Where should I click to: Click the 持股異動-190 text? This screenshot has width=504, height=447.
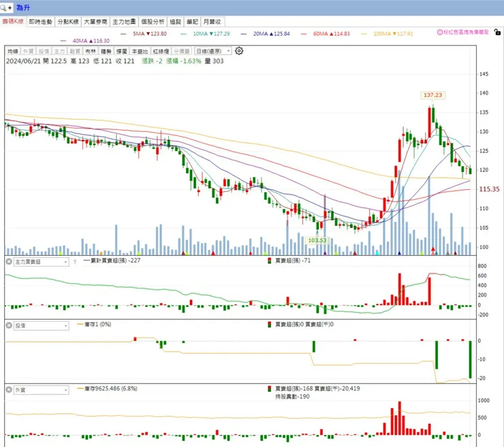point(292,397)
